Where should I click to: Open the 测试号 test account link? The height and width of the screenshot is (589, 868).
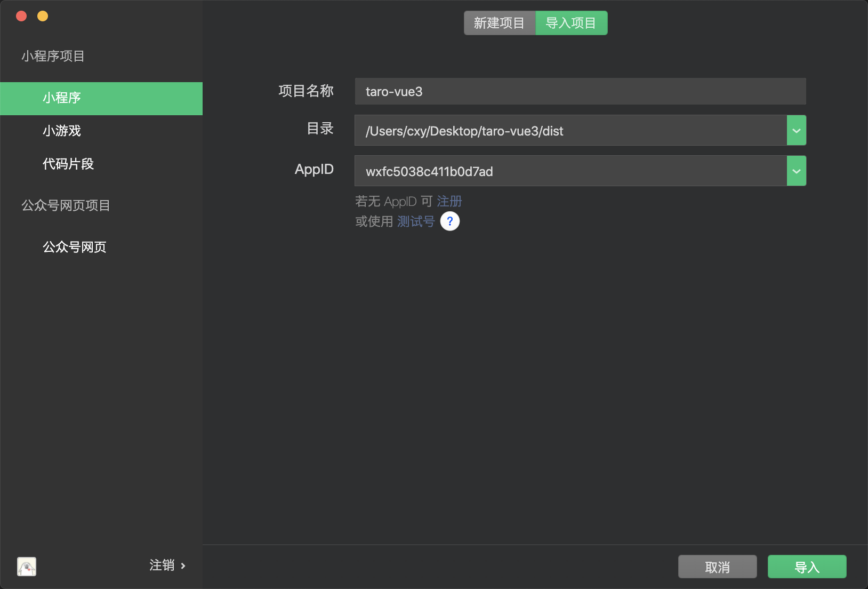tap(416, 221)
